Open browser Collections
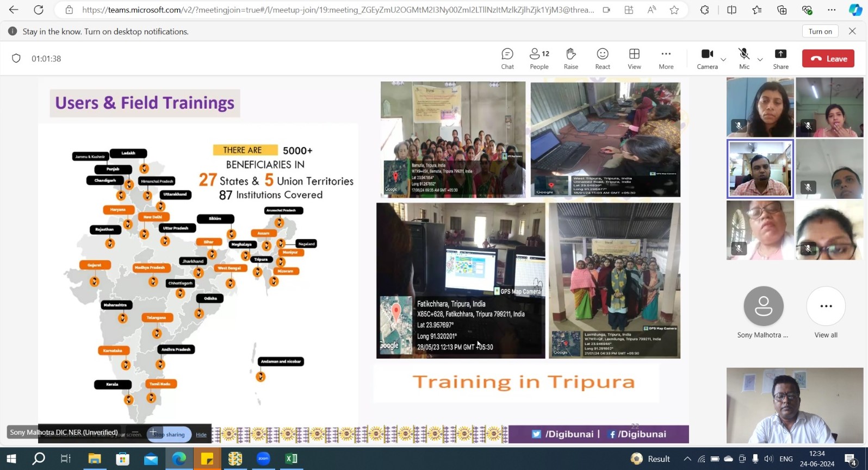 point(782,10)
